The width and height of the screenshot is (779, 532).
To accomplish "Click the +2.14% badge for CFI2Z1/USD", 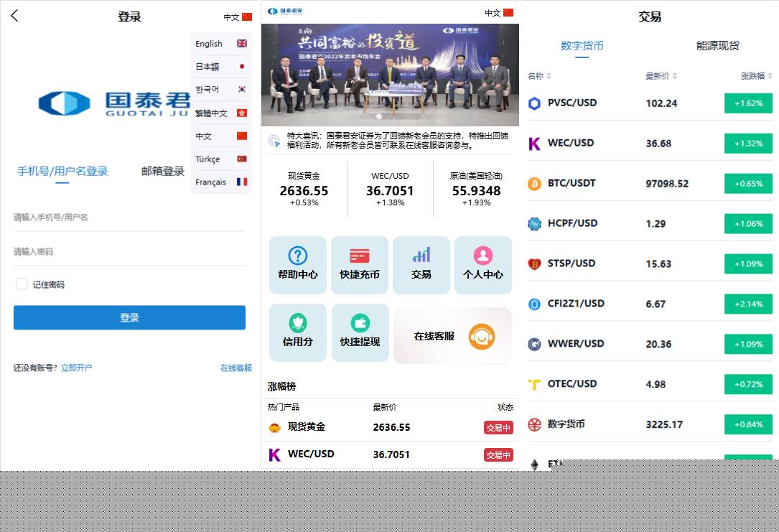I will (x=748, y=304).
